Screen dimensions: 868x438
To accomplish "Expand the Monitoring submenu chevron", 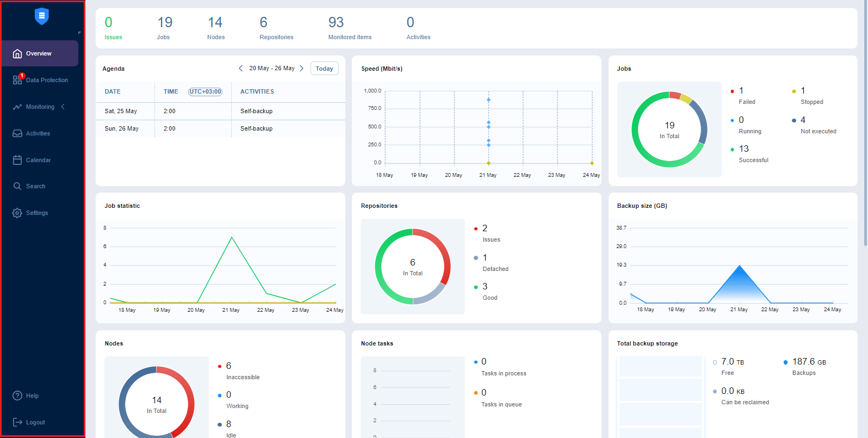I will coord(63,107).
